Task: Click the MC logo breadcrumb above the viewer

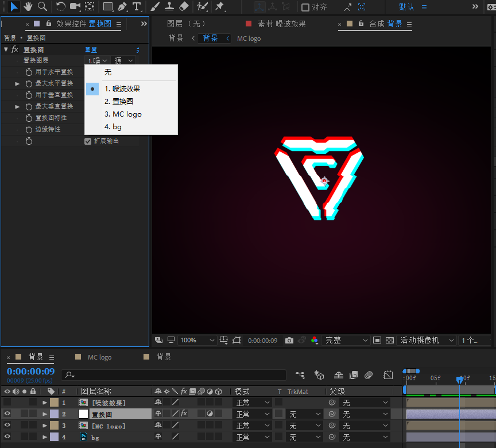Action: tap(249, 38)
